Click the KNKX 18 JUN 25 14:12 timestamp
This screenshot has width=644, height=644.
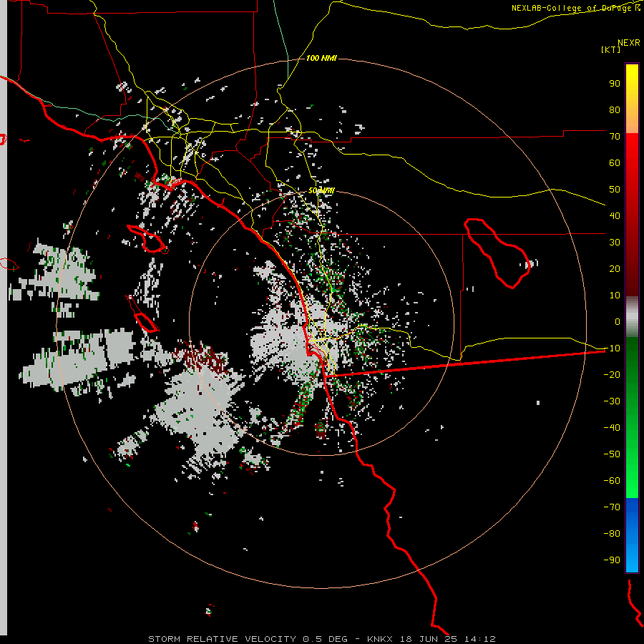(x=431, y=639)
